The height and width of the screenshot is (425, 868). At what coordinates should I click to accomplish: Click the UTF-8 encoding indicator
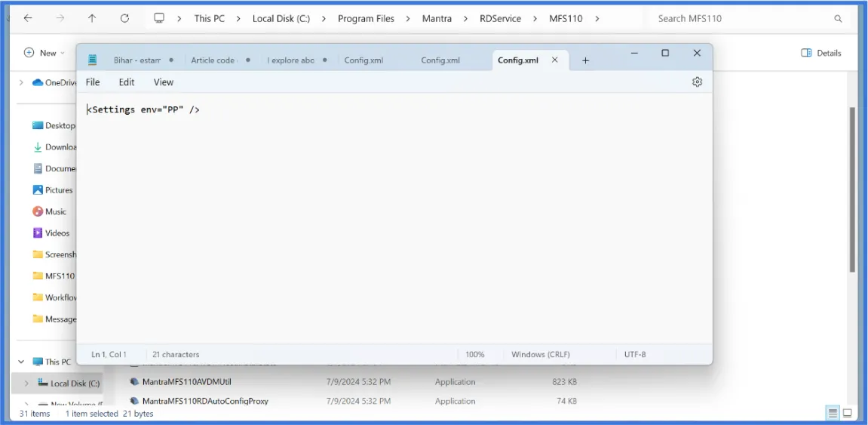pos(635,354)
